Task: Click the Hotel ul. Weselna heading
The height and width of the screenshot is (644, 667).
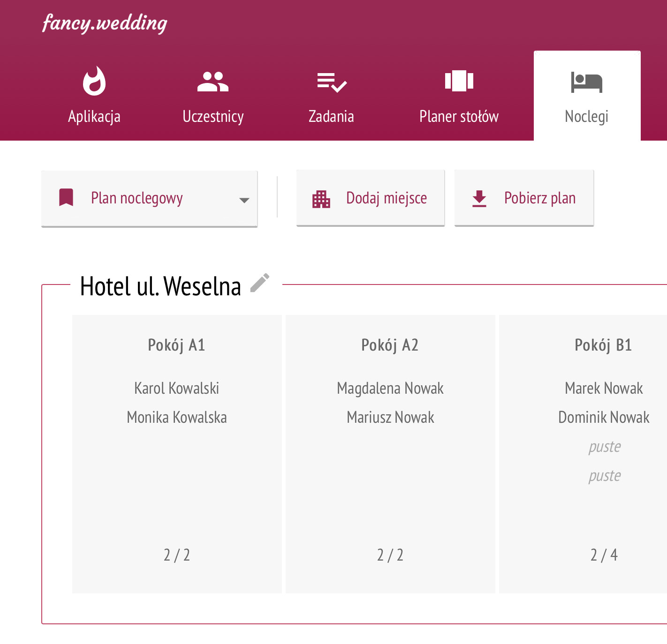Action: (x=160, y=286)
